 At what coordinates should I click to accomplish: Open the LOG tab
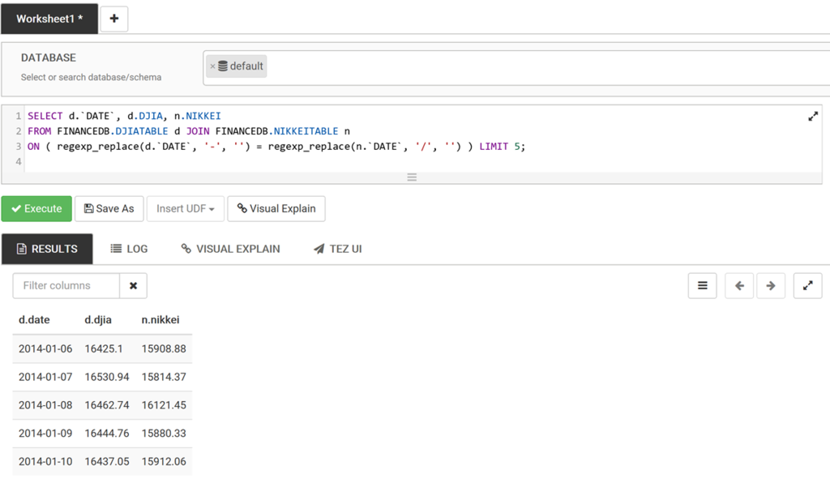click(x=129, y=249)
